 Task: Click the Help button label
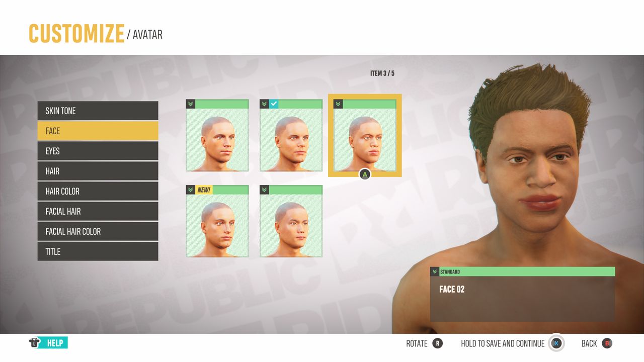pos(55,343)
